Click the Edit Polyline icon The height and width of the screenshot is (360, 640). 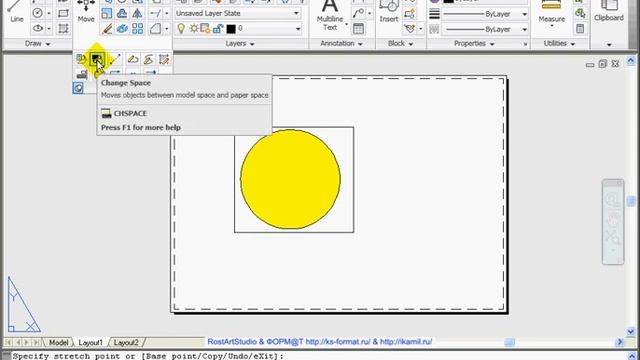click(x=133, y=60)
